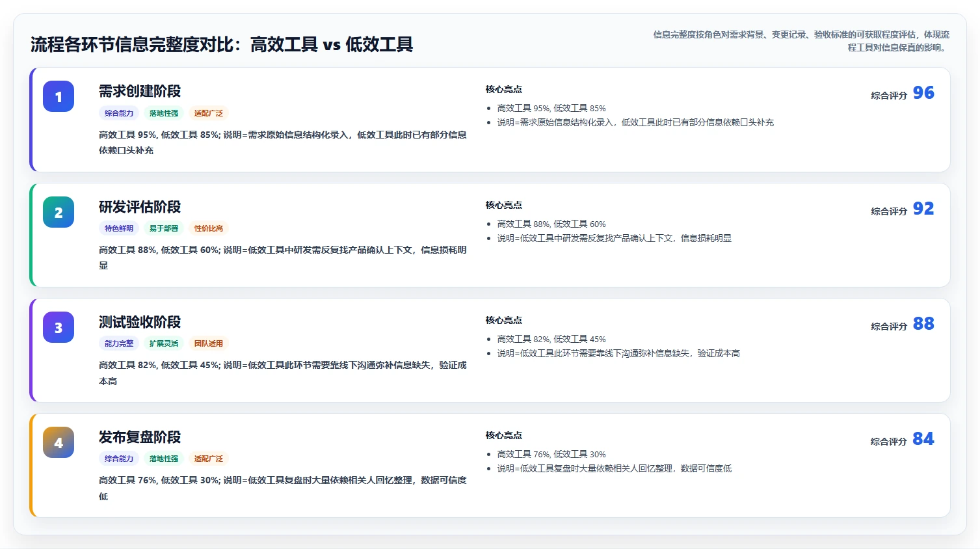The image size is (980, 549).
Task: Click the 扩展灵活 tag
Action: (x=164, y=343)
